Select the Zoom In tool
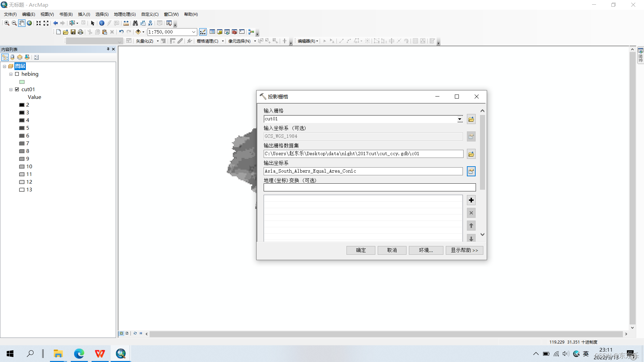 7,23
